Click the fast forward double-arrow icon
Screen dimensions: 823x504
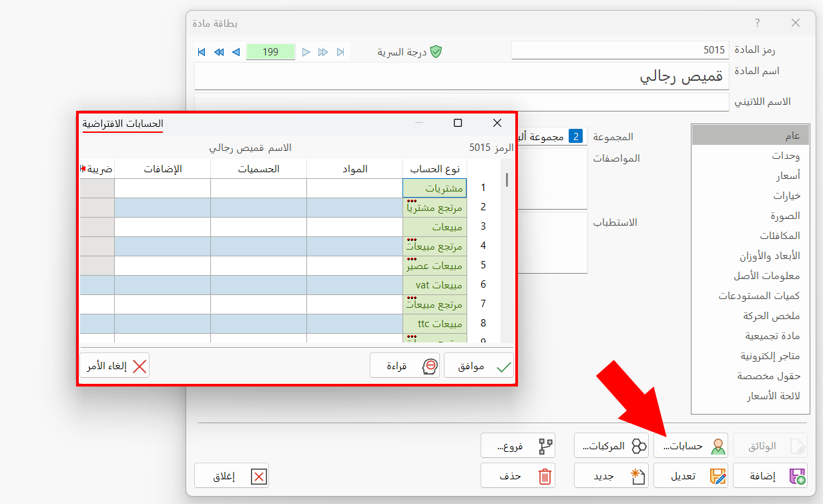323,52
